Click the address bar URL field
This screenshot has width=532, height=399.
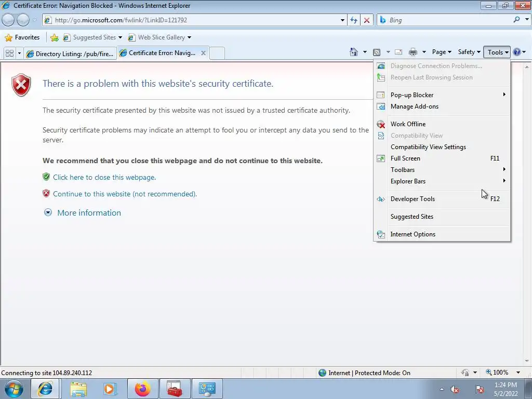coord(193,20)
